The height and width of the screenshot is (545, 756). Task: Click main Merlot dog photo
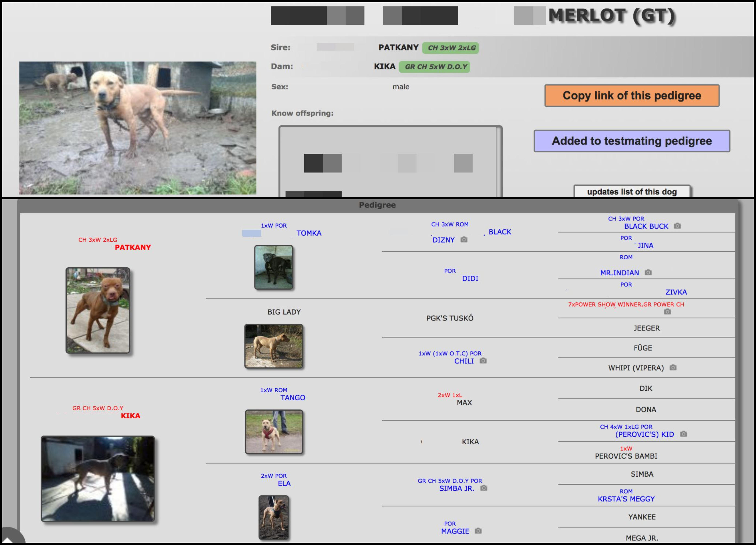point(138,128)
